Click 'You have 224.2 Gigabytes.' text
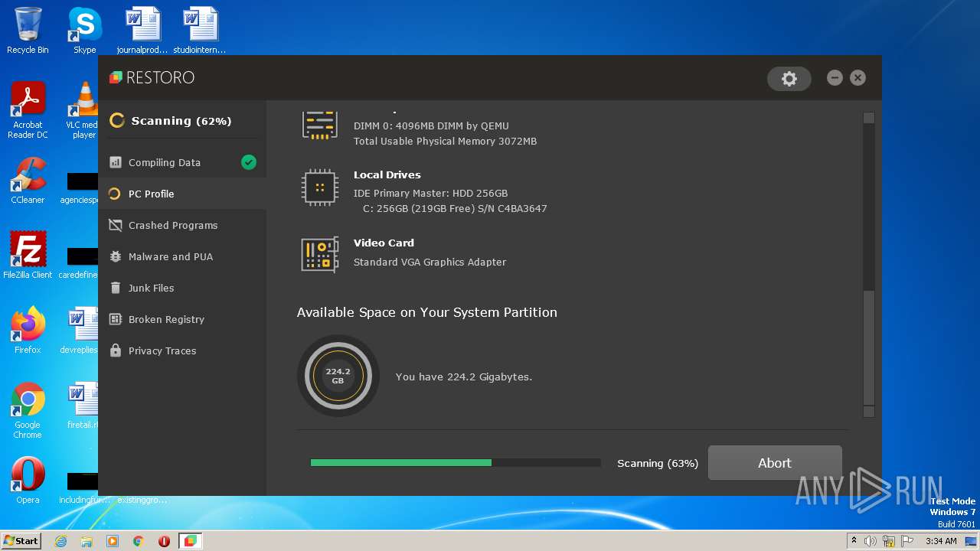The height and width of the screenshot is (551, 980). point(464,377)
